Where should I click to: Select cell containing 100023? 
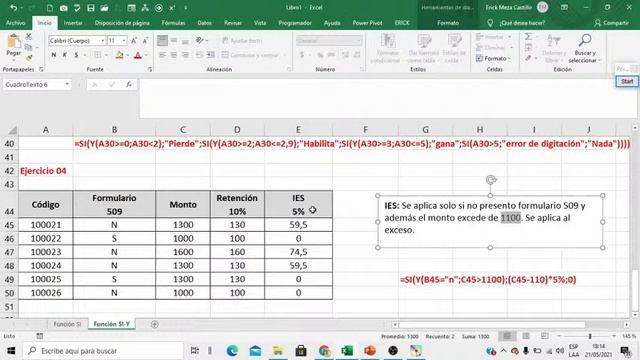[46, 252]
